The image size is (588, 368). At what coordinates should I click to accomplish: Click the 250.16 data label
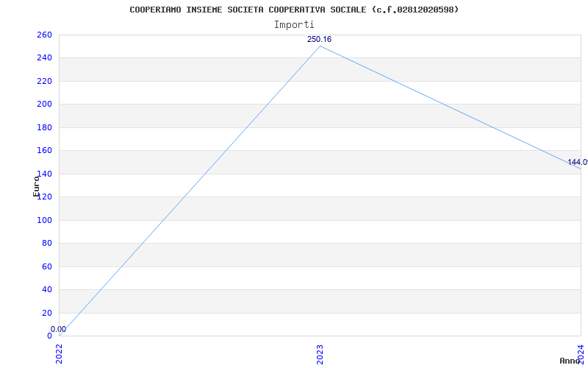(319, 40)
